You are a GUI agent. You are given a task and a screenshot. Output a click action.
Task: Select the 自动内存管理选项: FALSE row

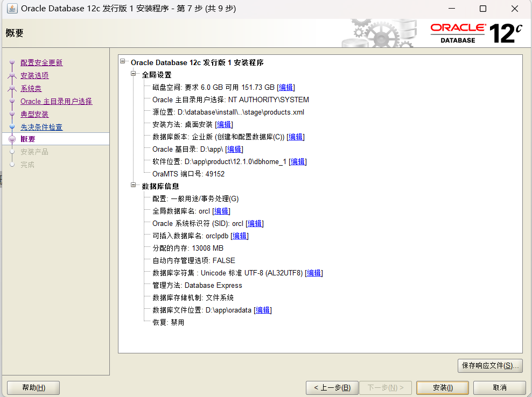194,261
